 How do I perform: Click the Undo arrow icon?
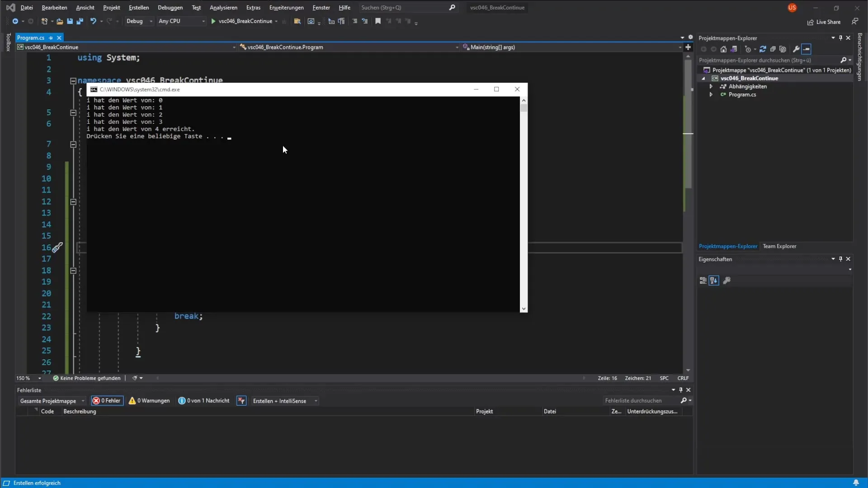(93, 21)
